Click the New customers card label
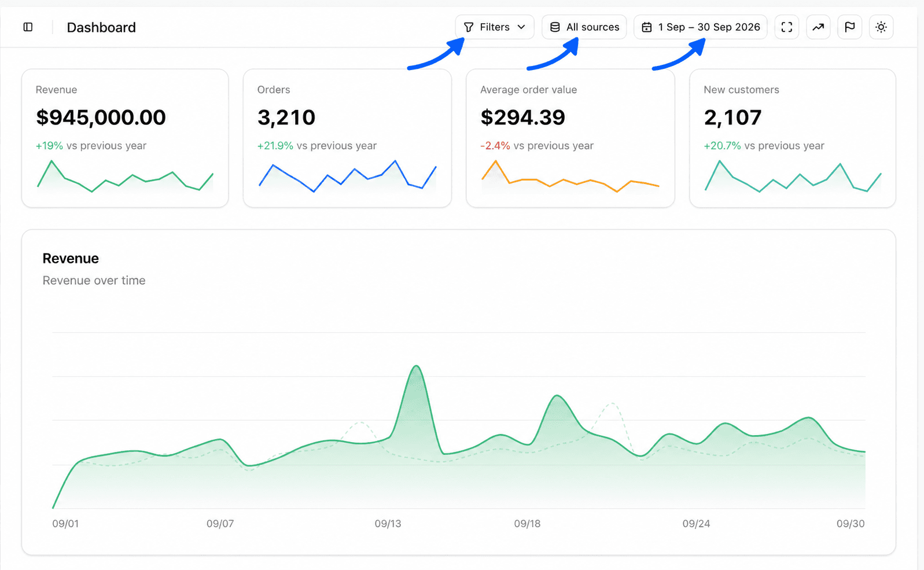The image size is (924, 570). click(x=741, y=90)
